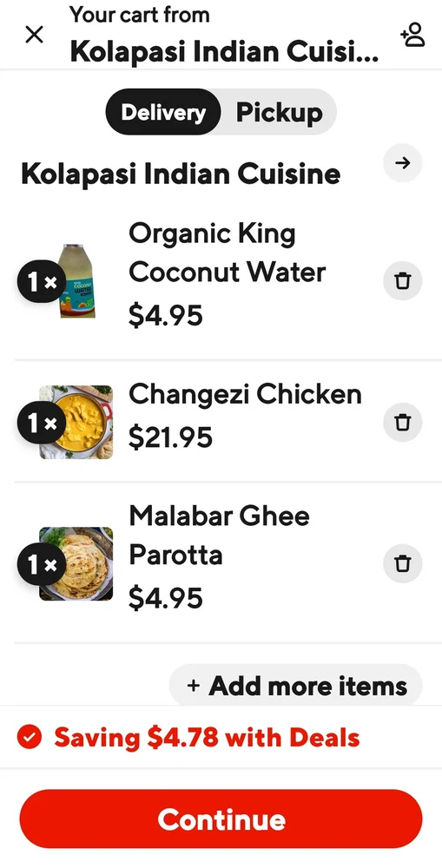442x868 pixels.
Task: Open quantity badge for Malabar Ghee Parotta
Action: pos(42,564)
